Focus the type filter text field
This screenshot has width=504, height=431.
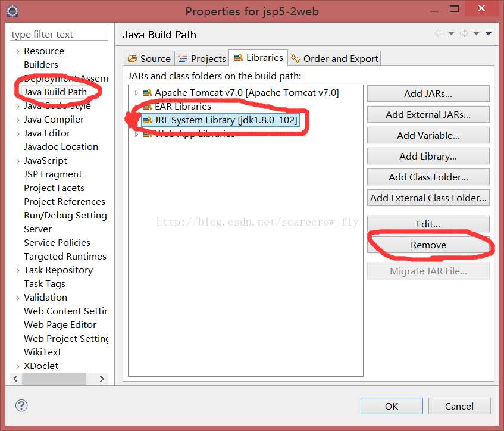click(x=59, y=34)
